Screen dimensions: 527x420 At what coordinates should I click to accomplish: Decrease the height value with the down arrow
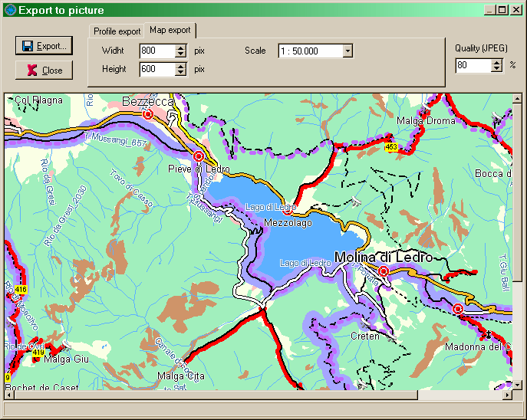(181, 72)
